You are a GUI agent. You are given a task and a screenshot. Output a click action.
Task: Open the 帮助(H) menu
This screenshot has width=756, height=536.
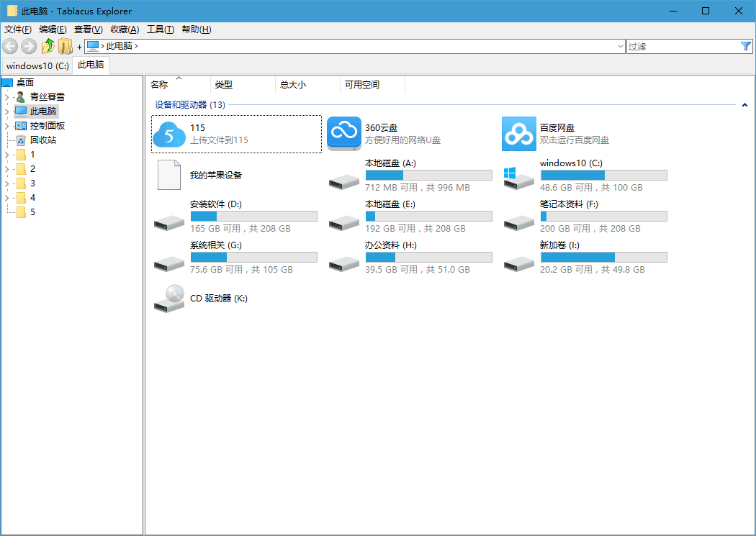pyautogui.click(x=197, y=29)
